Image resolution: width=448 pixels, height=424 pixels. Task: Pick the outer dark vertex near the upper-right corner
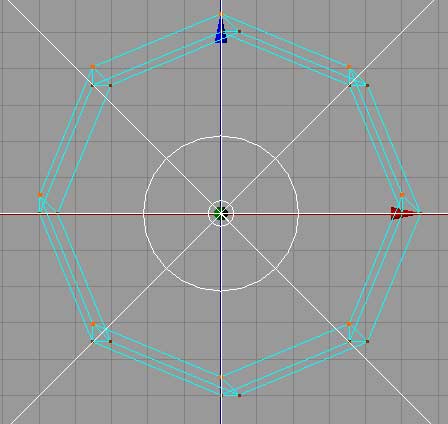pyautogui.click(x=367, y=85)
